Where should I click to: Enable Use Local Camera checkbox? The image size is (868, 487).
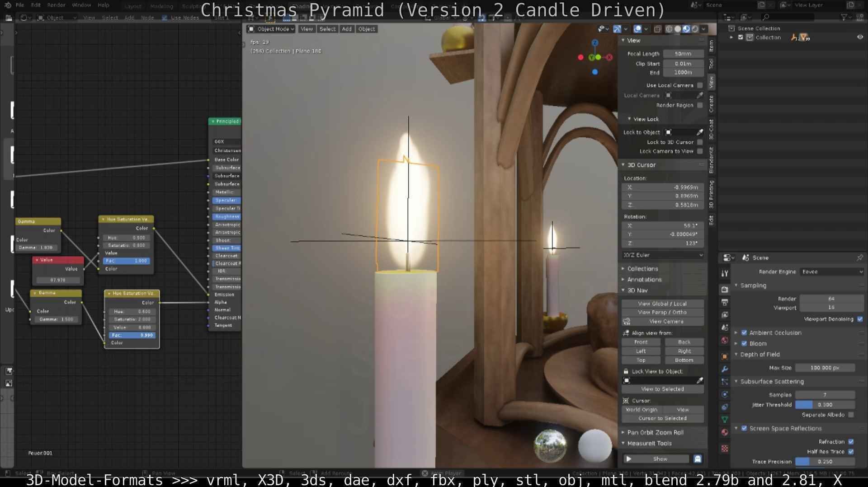click(x=700, y=85)
